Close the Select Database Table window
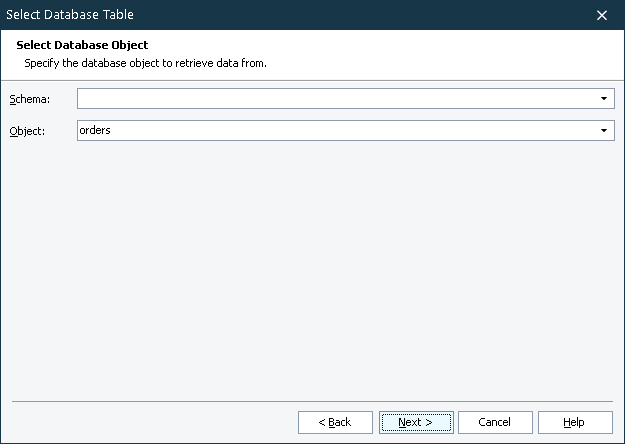Screen dimensions: 625x444 tap(602, 15)
